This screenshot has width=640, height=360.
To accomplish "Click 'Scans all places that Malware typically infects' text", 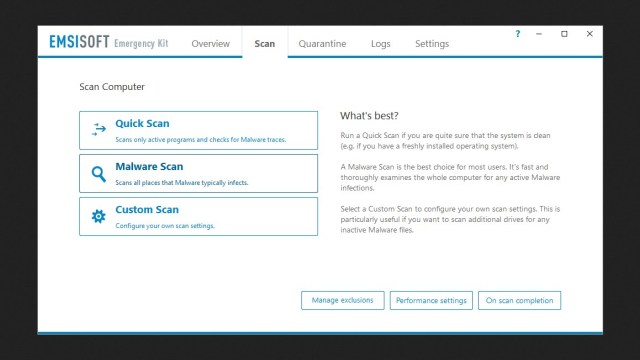I will click(182, 182).
